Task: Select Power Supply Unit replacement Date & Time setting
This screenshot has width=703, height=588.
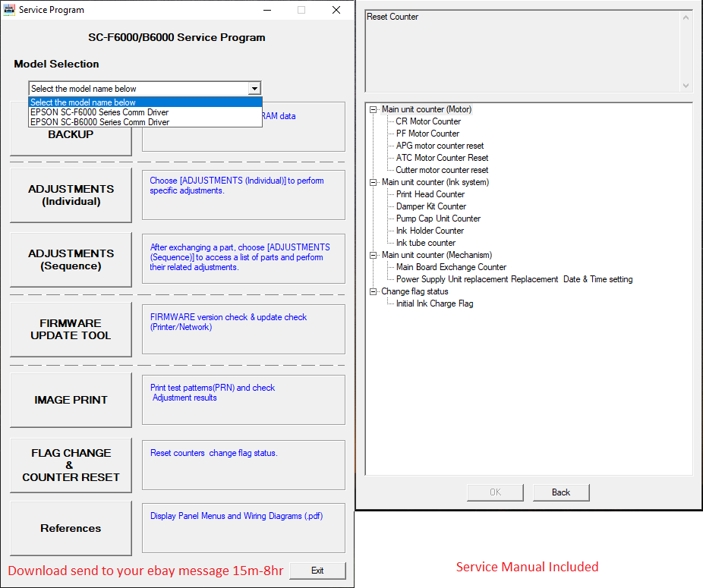Action: (x=514, y=279)
